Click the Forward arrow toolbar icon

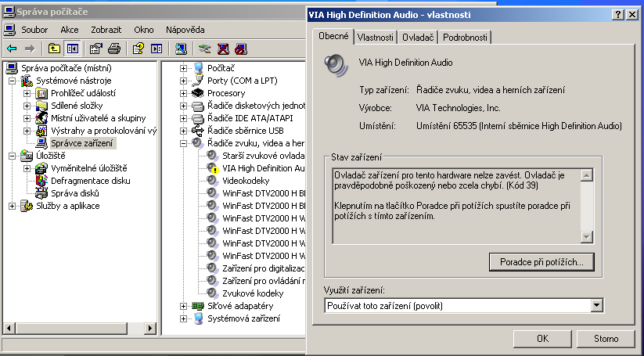point(30,49)
